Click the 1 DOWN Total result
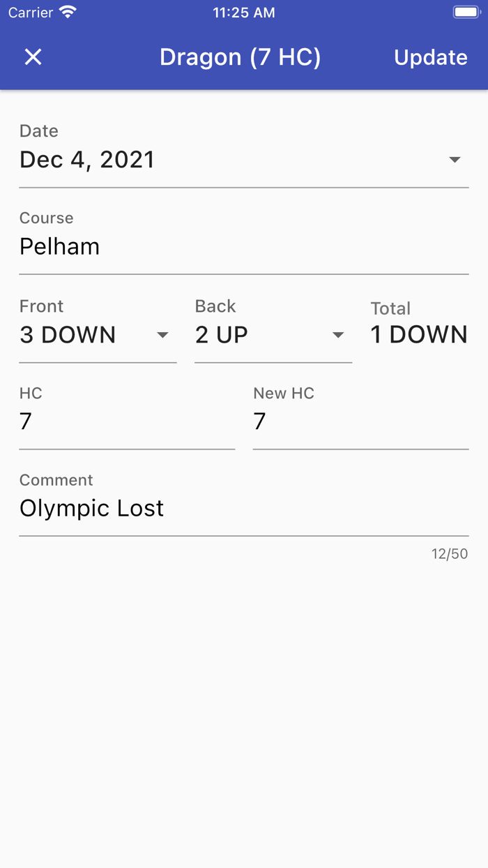Viewport: 488px width, 868px height. 418,335
